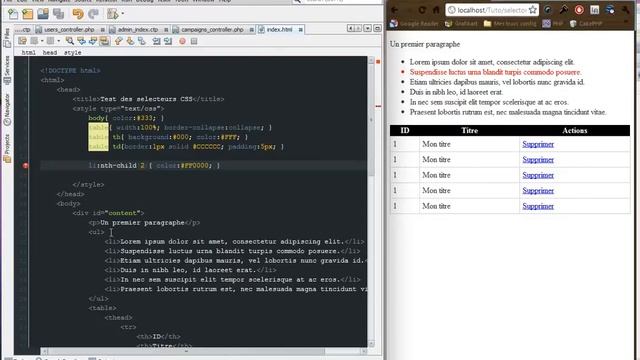640x360 pixels.
Task: Switch to the users_controller.php tab
Action: coord(69,30)
